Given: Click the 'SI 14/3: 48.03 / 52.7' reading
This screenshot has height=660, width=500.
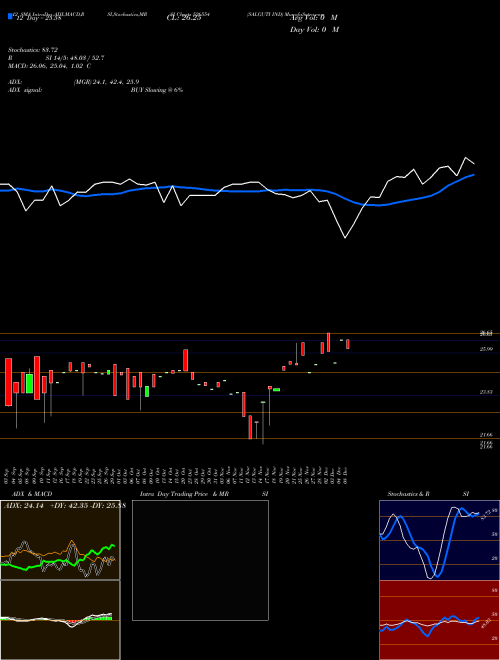Looking at the screenshot, I should tap(75, 58).
